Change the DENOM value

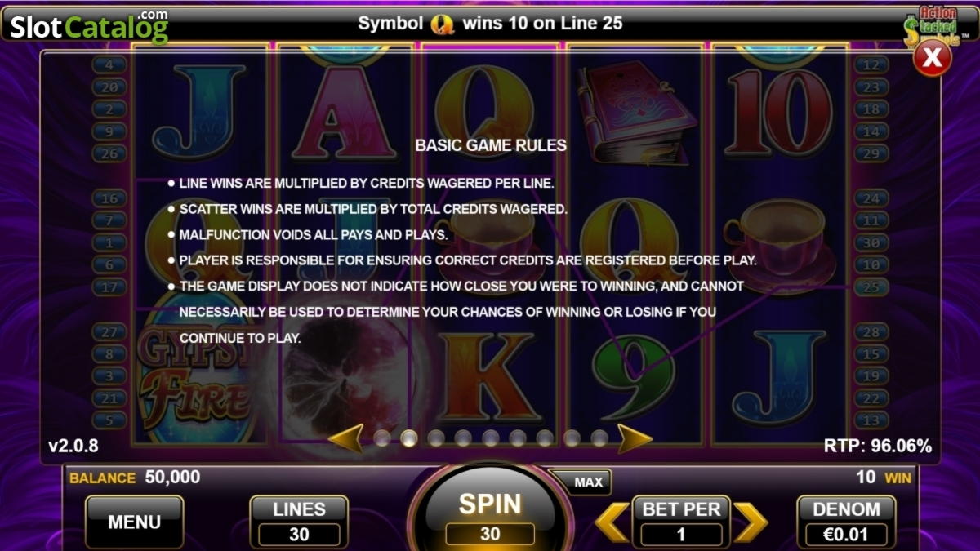click(846, 522)
